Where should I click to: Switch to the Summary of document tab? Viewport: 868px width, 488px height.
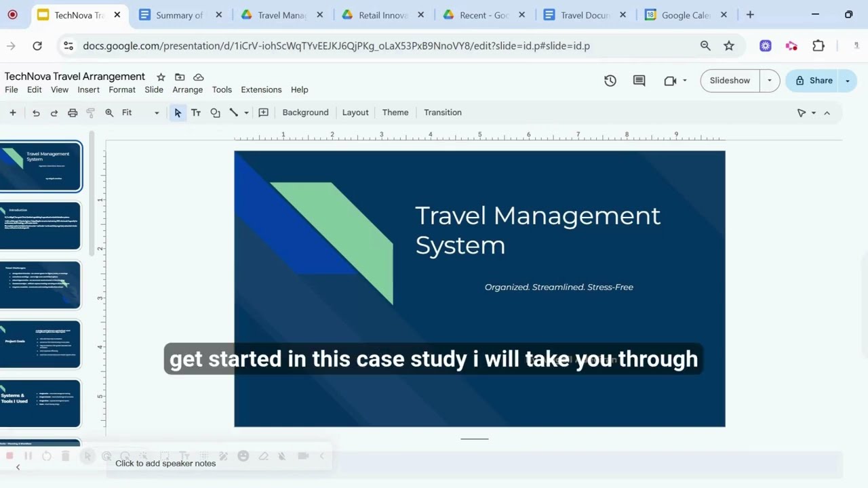[179, 15]
